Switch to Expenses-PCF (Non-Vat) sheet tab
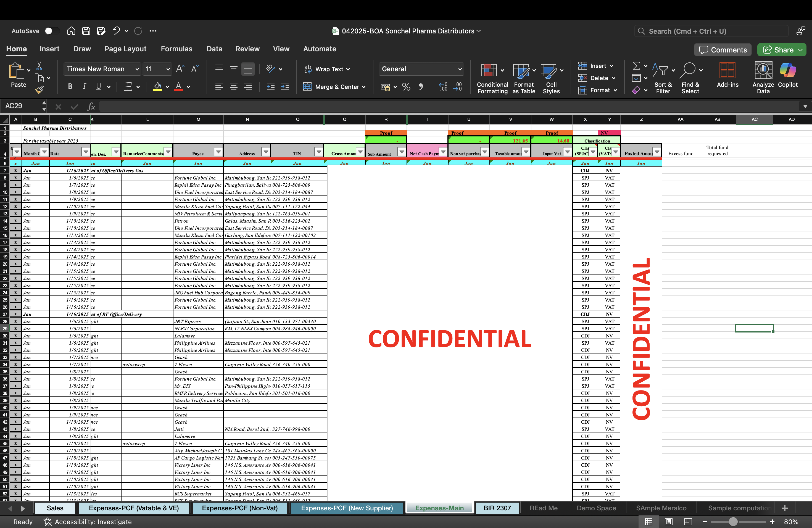This screenshot has width=812, height=528. click(239, 508)
